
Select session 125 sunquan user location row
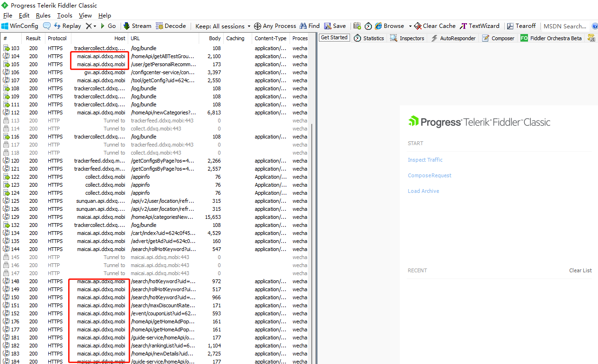(x=155, y=201)
